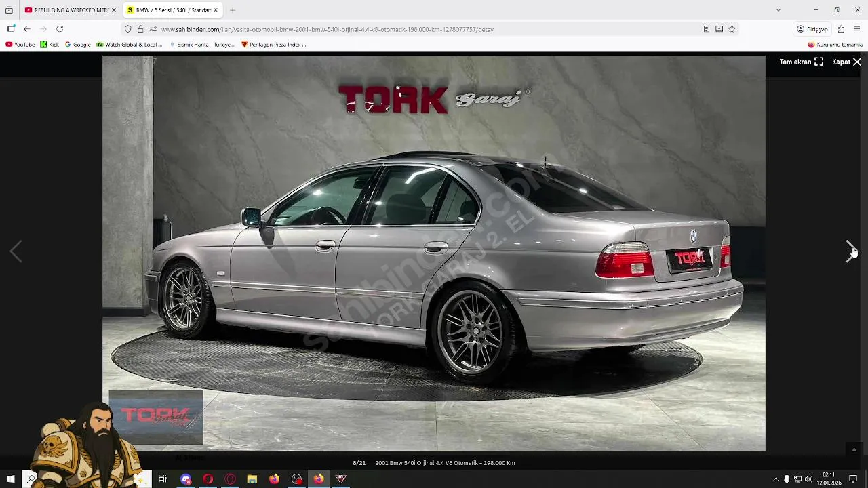Switch gallery to Tam ekran fullscreen
This screenshot has height=488, width=868.
click(801, 62)
